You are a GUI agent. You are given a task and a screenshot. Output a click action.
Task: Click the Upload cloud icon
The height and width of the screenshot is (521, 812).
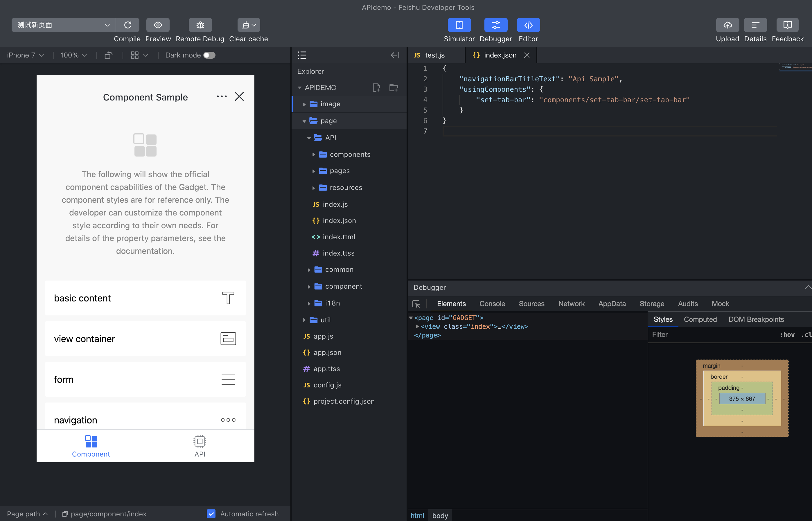(x=727, y=25)
